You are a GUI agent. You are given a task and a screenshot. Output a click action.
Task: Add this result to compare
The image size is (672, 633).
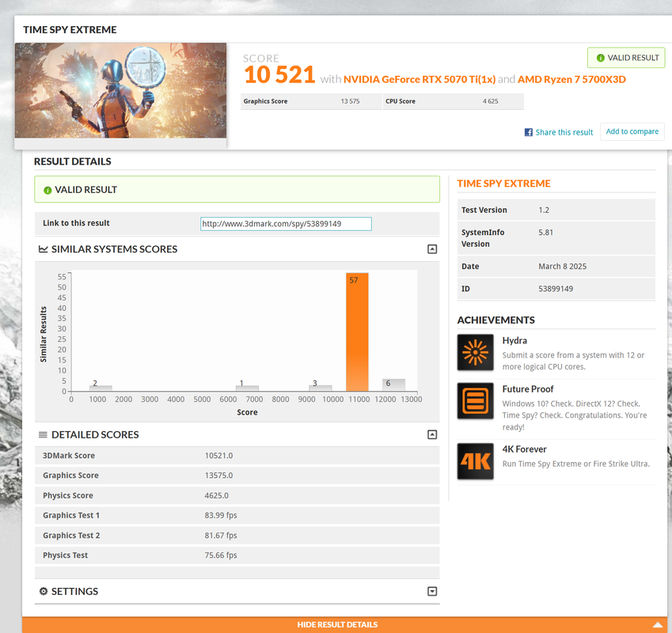(x=632, y=131)
